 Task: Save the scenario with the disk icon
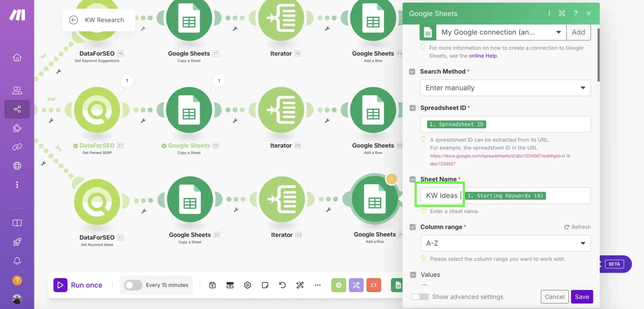213,285
